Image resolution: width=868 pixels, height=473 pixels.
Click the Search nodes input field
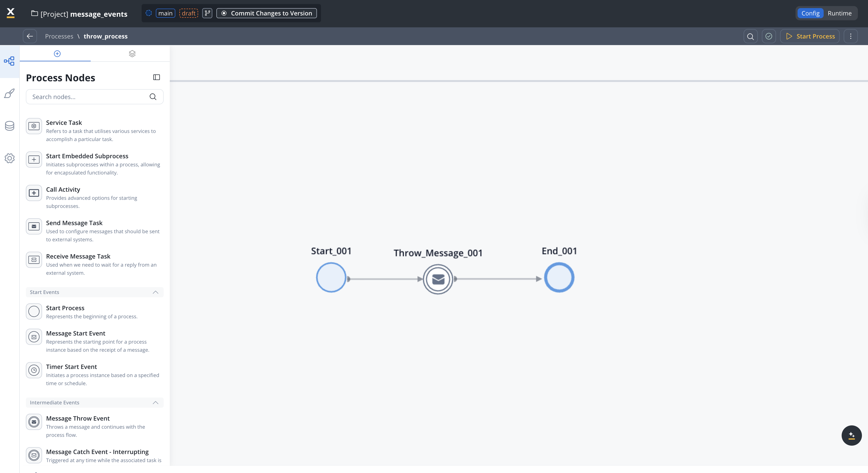tap(88, 97)
